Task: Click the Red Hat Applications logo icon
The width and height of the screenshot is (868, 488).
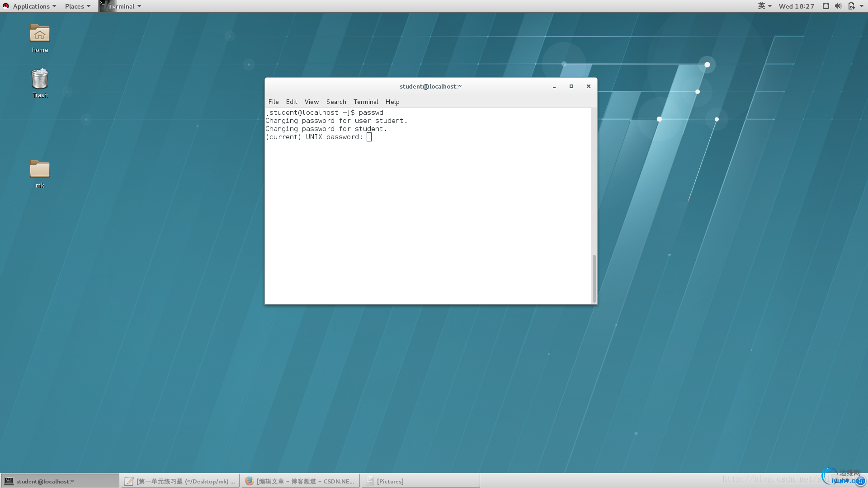Action: pyautogui.click(x=6, y=6)
